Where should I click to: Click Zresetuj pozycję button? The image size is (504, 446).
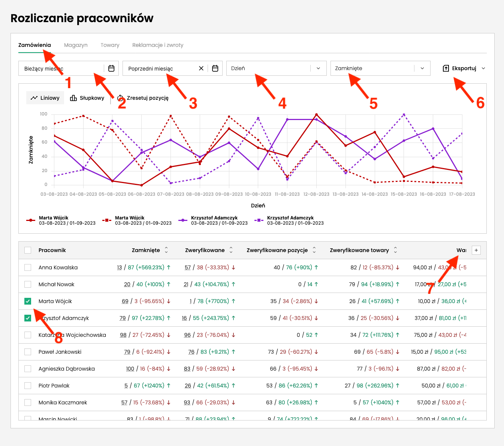[143, 98]
